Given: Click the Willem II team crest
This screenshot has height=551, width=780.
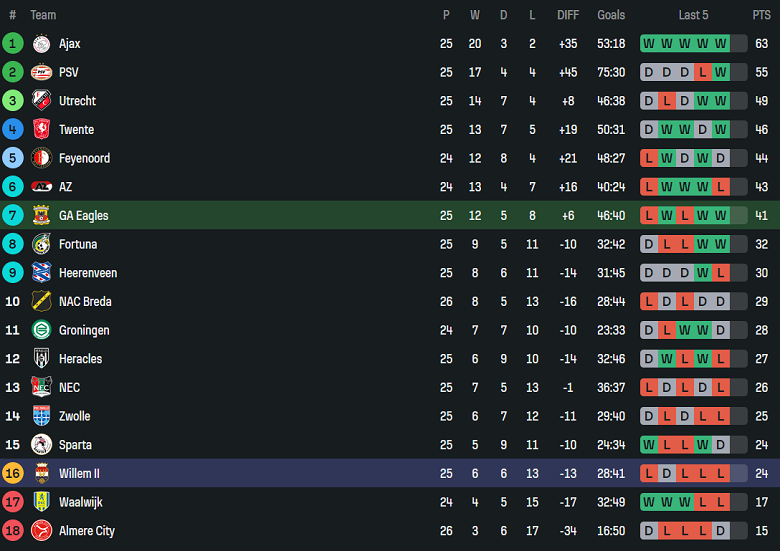Looking at the screenshot, I should pos(41,474).
